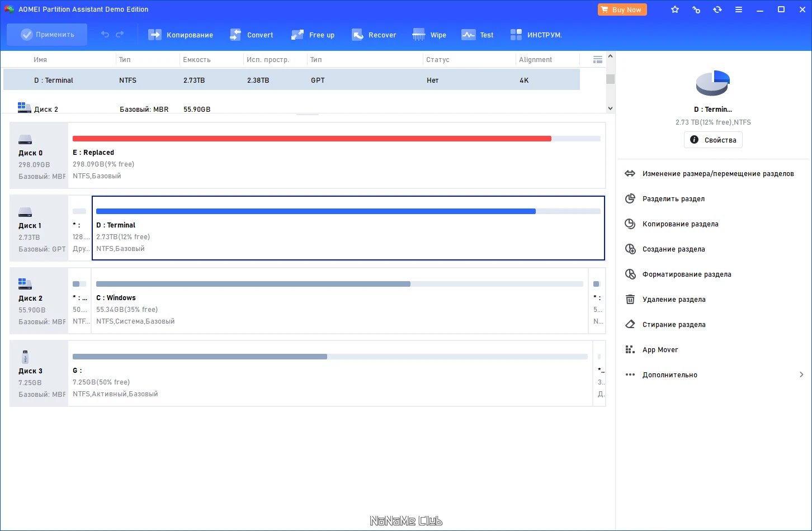Image resolution: width=812 pixels, height=531 pixels.
Task: Sort the table by the Имя column header
Action: [40, 60]
